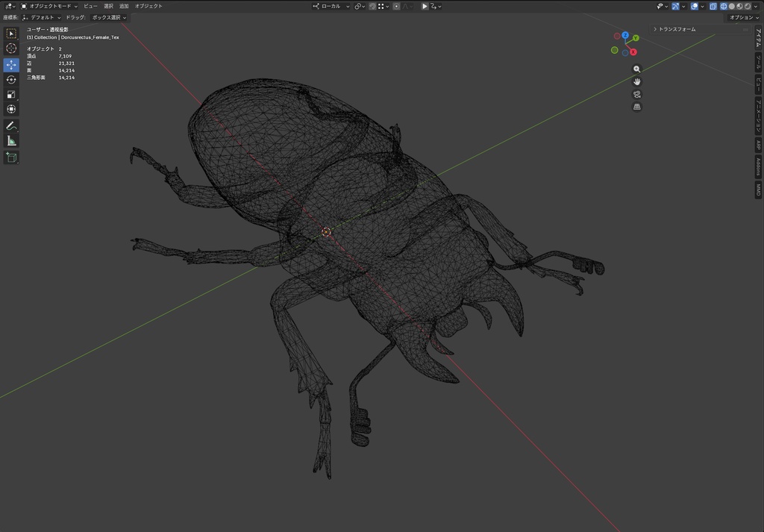Screen dimensions: 764x532
Task: Click the negative X red circle on gizmo
Action: click(617, 36)
